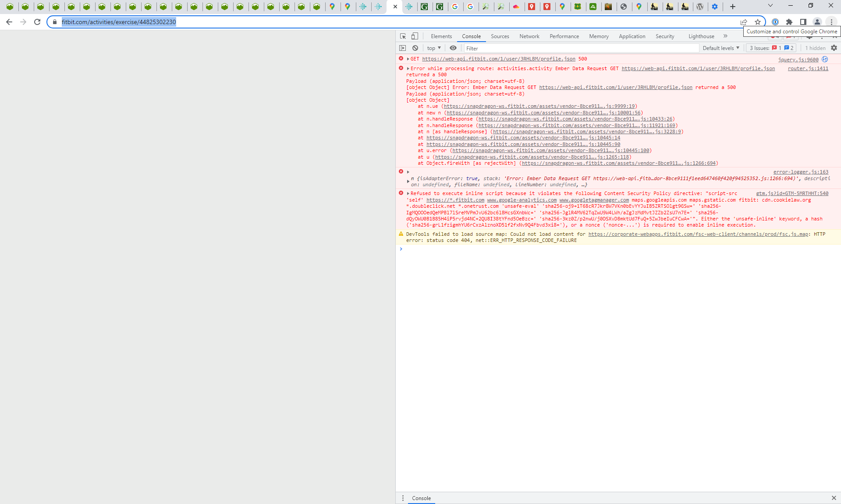Switch to the Sources tab

point(500,36)
